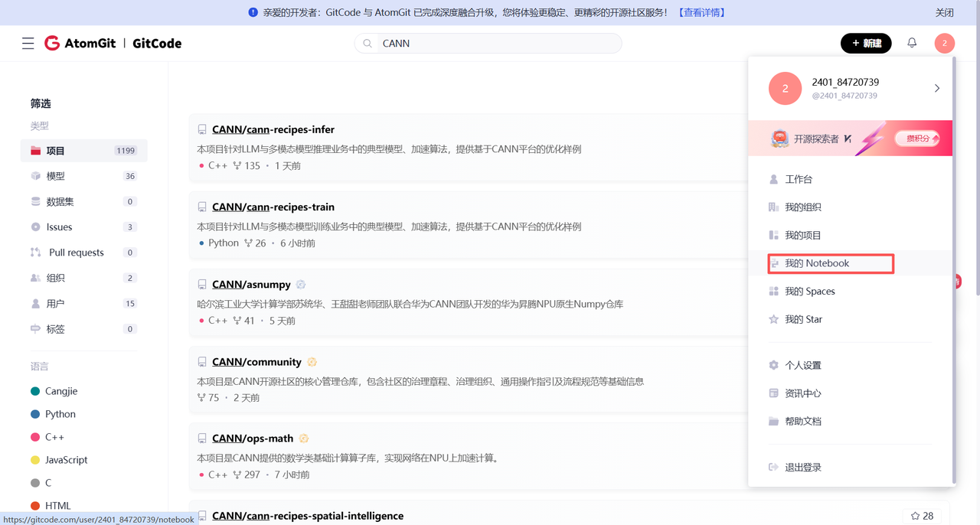The image size is (980, 525).
Task: Select C language filter
Action: tap(41, 483)
